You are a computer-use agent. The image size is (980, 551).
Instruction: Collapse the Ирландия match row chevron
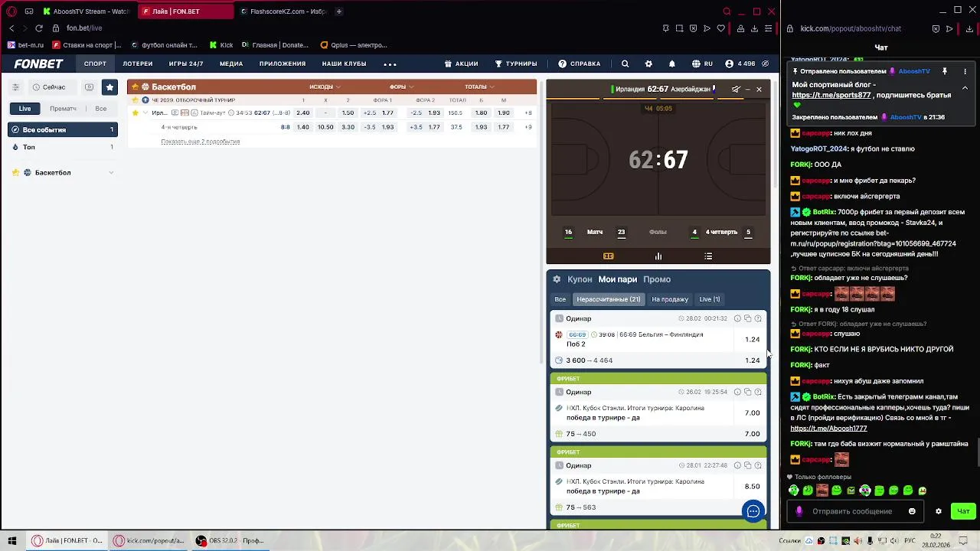145,113
